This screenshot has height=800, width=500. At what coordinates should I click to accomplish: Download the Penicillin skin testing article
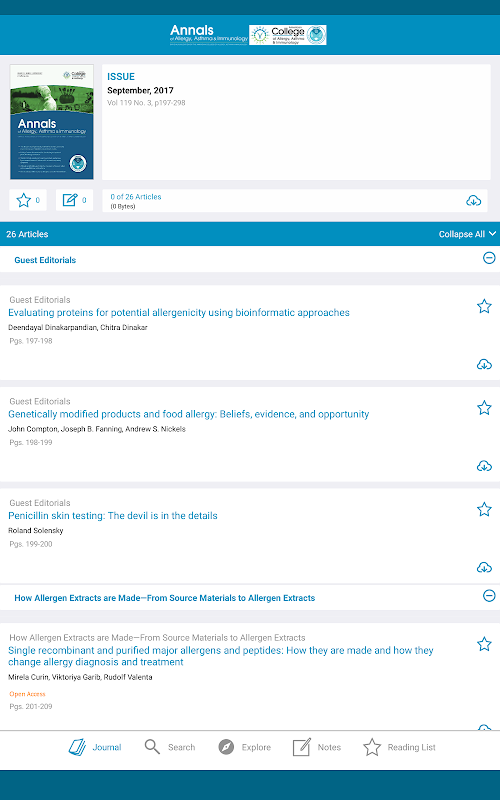pyautogui.click(x=484, y=567)
